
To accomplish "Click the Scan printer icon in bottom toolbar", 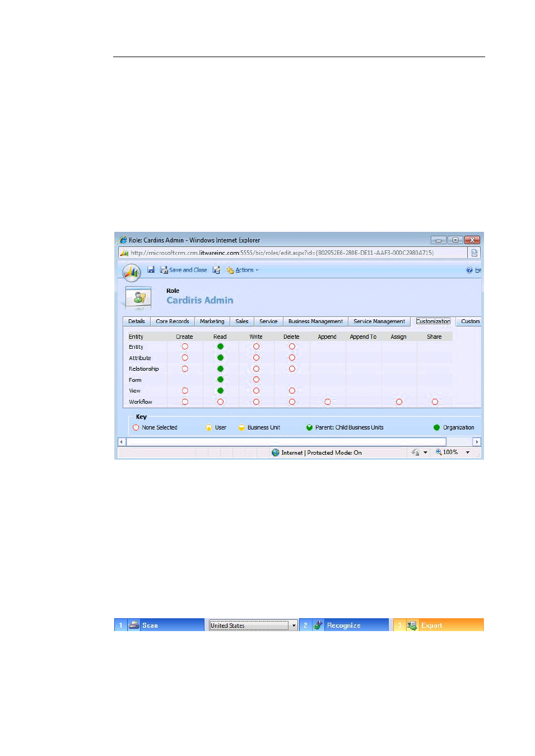I will click(134, 625).
